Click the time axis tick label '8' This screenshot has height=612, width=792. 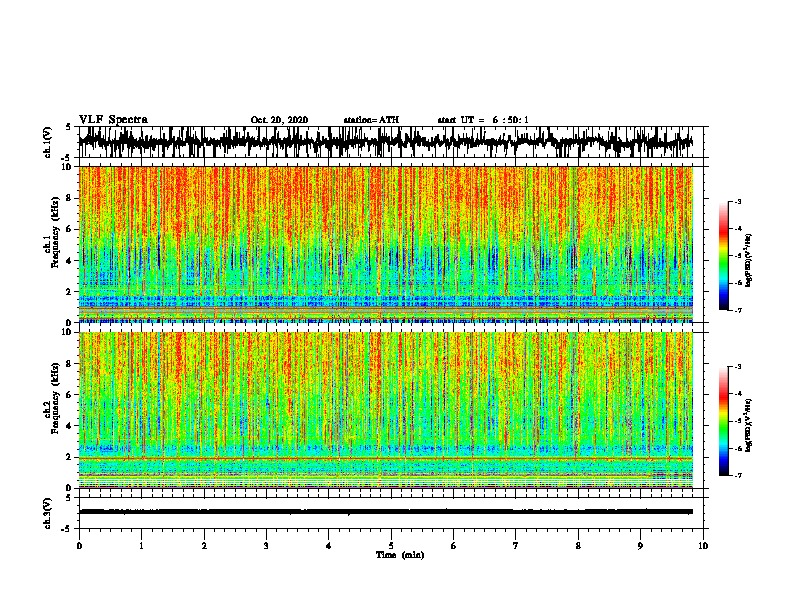click(x=578, y=546)
